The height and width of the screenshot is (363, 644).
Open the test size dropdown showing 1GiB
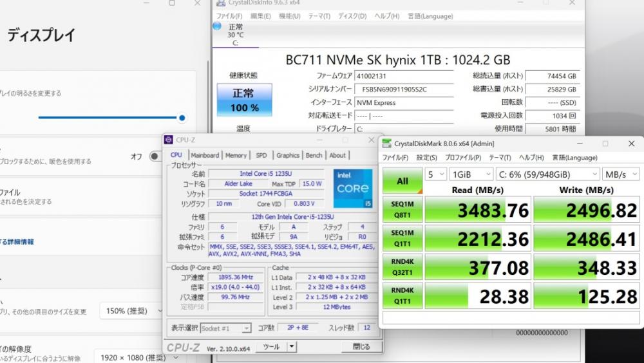(x=471, y=174)
